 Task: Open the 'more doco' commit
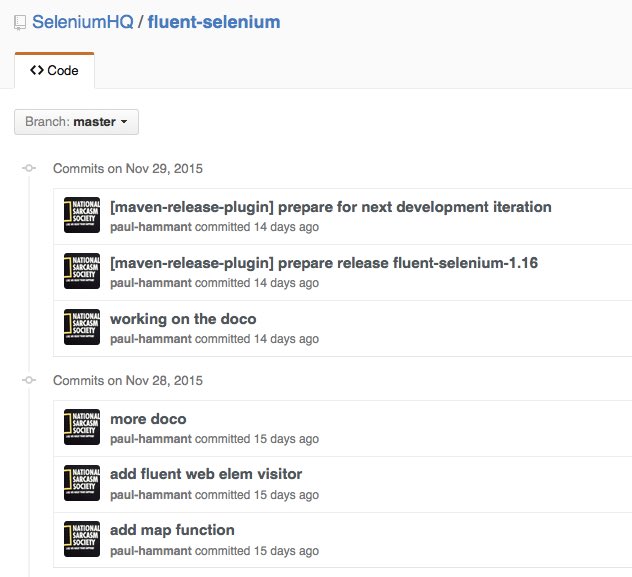pyautogui.click(x=148, y=419)
